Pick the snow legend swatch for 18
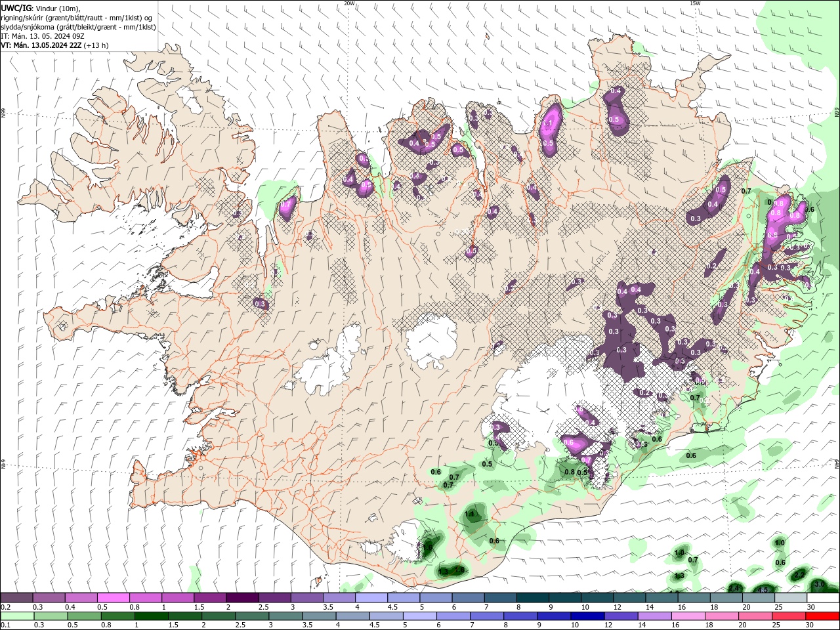 pyautogui.click(x=726, y=597)
